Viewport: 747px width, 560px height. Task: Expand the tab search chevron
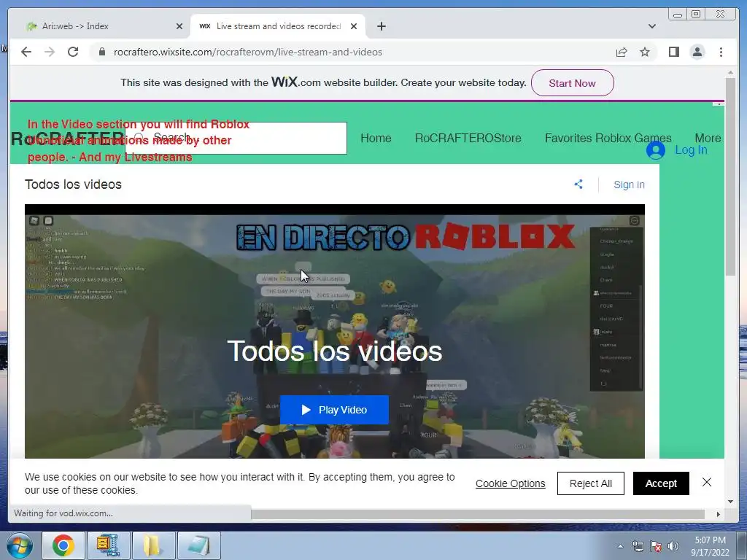pyautogui.click(x=651, y=26)
